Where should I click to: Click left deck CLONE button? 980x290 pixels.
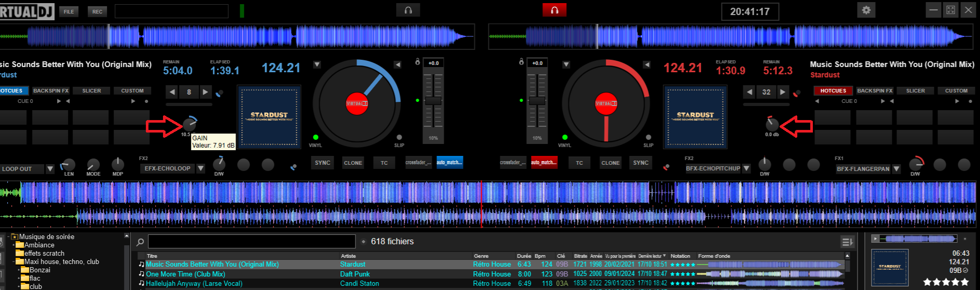(353, 163)
